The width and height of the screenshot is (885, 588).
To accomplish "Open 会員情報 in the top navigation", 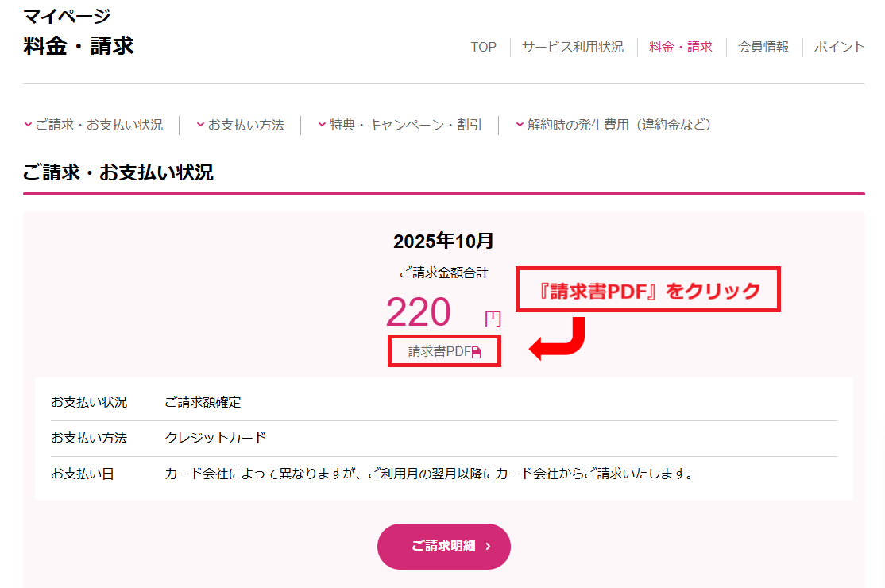I will pyautogui.click(x=763, y=47).
